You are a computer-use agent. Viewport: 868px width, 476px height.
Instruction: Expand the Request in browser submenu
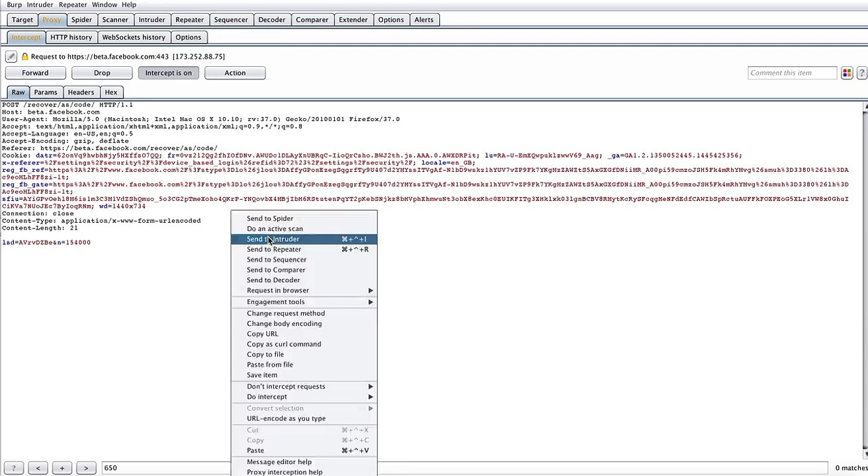pyautogui.click(x=304, y=290)
